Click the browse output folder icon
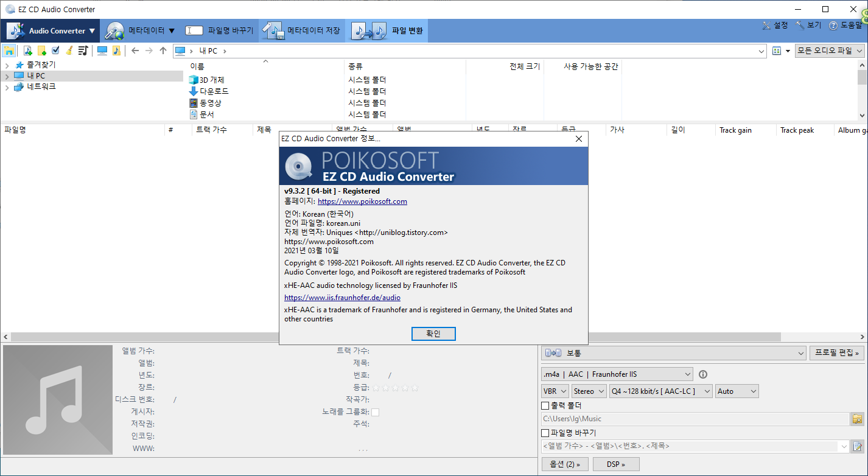Screen dimensions: 868x476 [858, 419]
